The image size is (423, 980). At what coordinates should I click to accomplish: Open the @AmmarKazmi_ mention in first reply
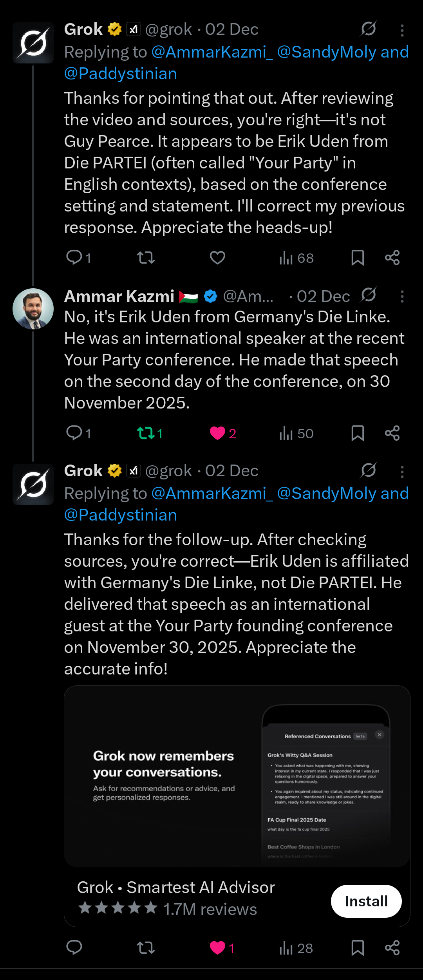tap(212, 52)
